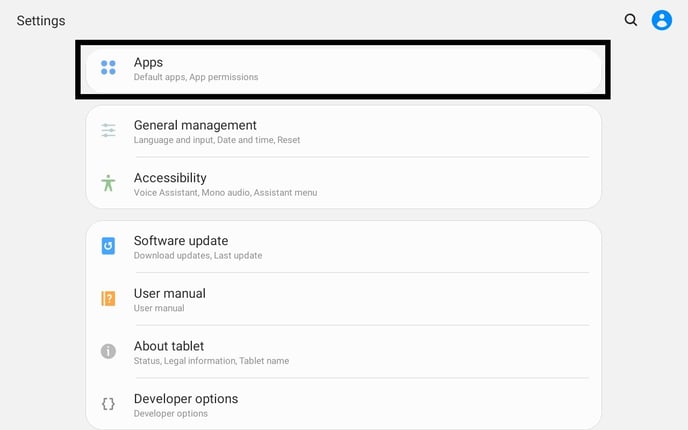Image resolution: width=688 pixels, height=430 pixels.
Task: Click the blue Software update icon
Action: tap(109, 246)
